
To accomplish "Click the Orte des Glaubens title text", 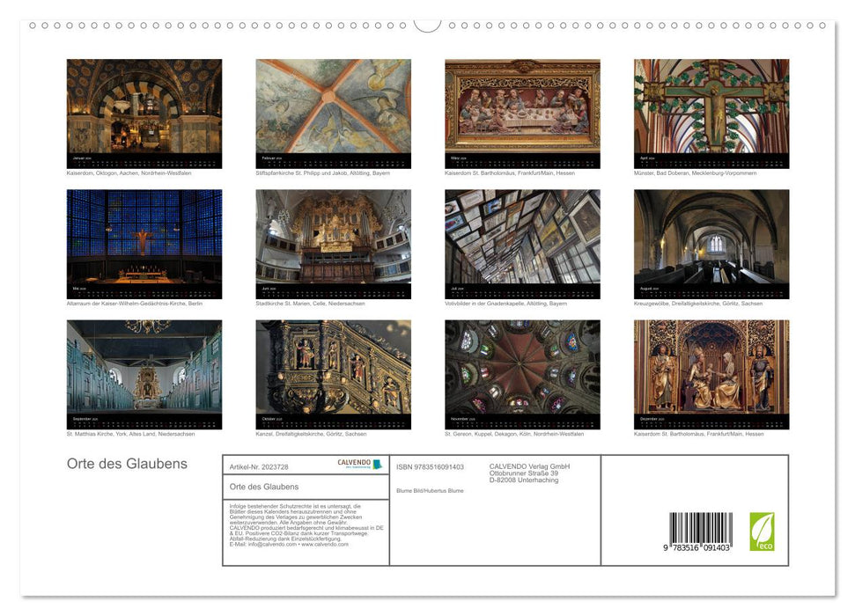I will [126, 464].
